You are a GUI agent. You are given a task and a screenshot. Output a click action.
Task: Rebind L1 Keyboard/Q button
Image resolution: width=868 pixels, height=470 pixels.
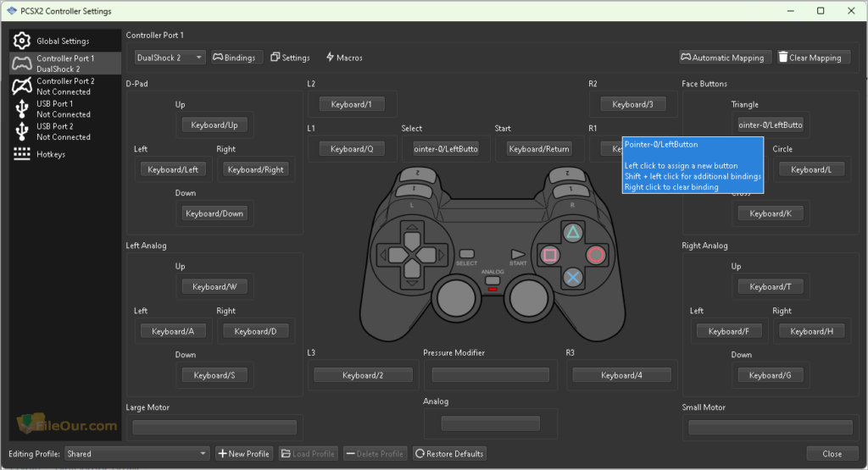tap(352, 149)
